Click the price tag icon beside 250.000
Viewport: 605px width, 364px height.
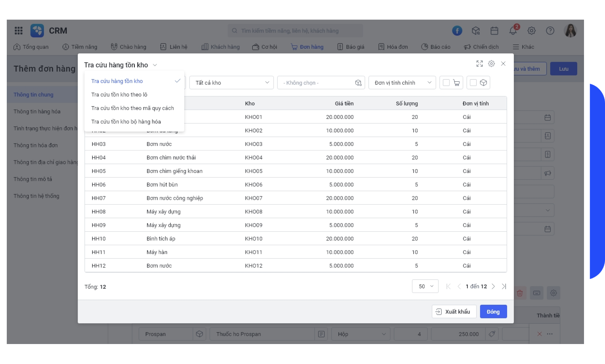tap(492, 334)
